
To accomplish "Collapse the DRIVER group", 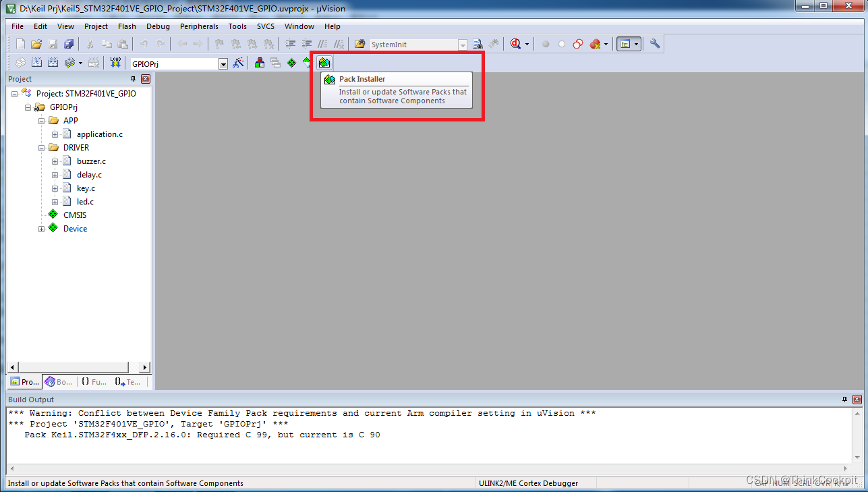I will click(41, 148).
